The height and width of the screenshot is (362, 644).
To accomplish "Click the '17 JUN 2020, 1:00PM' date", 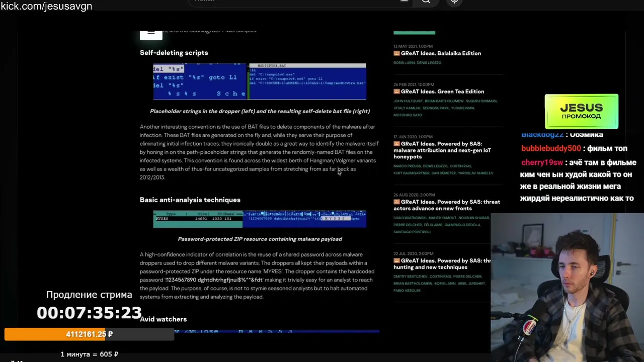I will click(x=413, y=137).
